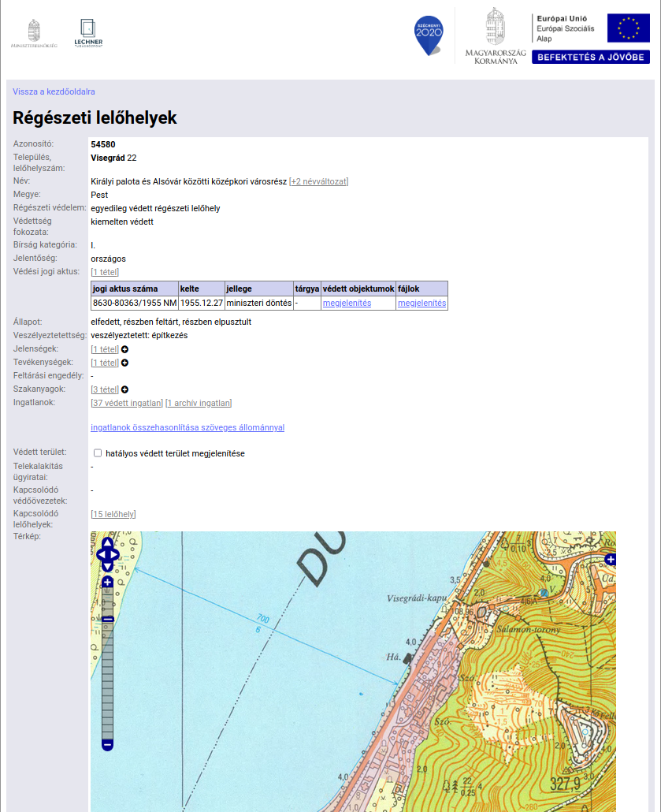Click the 8630-80363/1955 NM table cell
Image resolution: width=661 pixels, height=812 pixels.
[x=135, y=303]
